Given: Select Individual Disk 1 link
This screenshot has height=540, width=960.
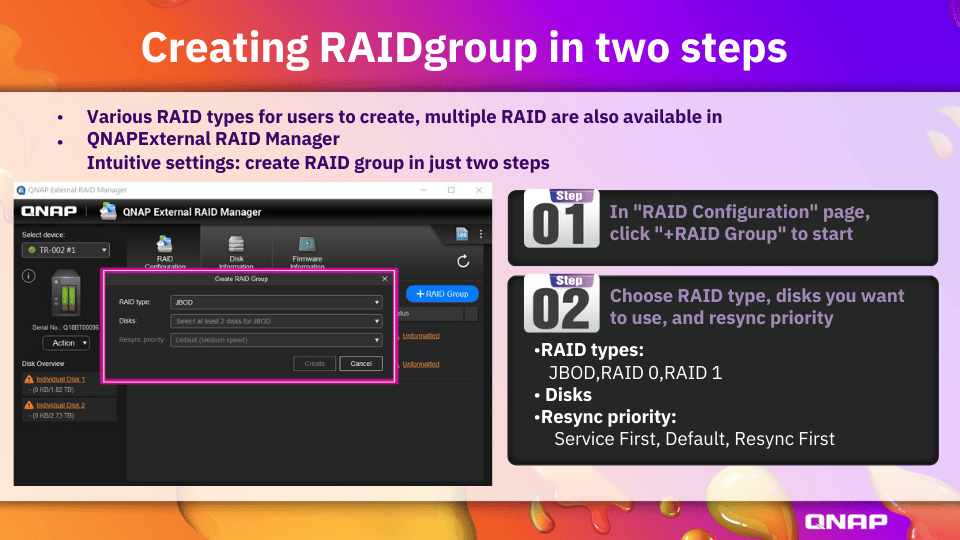Looking at the screenshot, I should [x=61, y=380].
